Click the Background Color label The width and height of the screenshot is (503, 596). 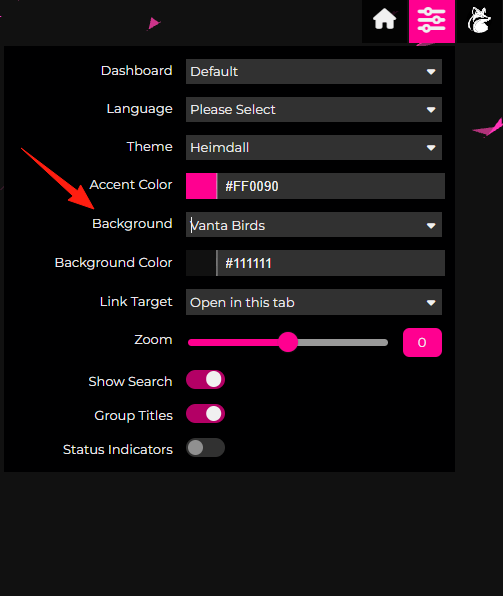click(x=113, y=263)
